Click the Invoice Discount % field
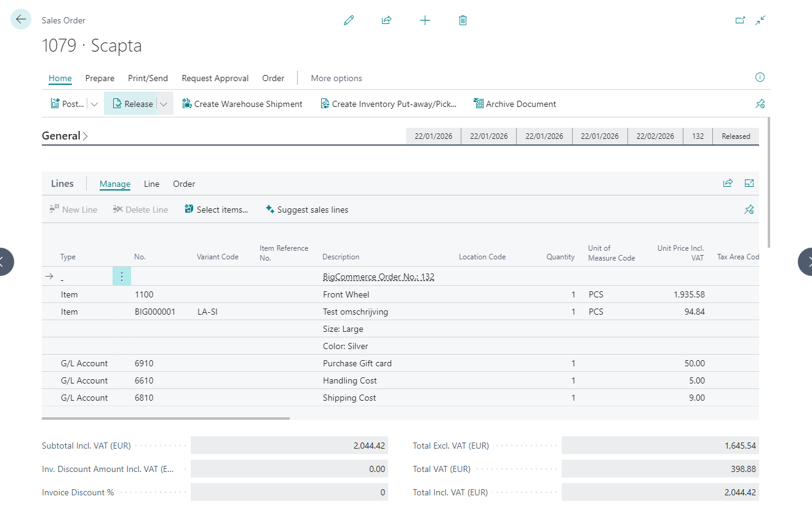Viewport: 812px width, 523px height. 289,492
